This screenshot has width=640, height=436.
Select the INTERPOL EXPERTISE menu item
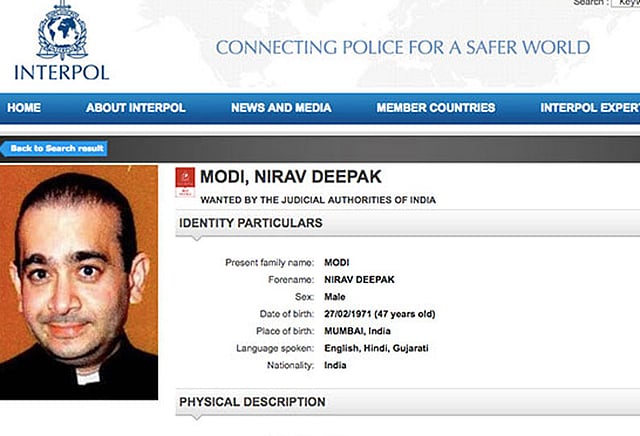point(589,108)
